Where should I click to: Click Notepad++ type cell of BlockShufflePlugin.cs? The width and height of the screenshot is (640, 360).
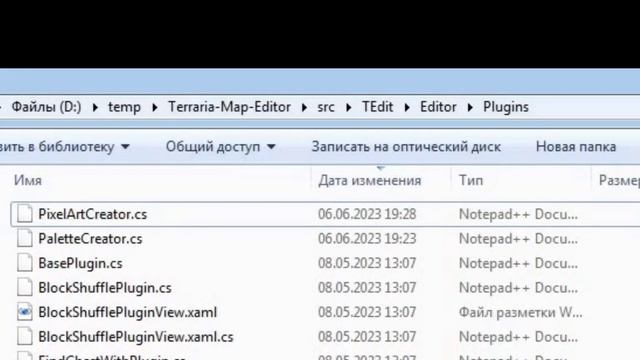(518, 288)
